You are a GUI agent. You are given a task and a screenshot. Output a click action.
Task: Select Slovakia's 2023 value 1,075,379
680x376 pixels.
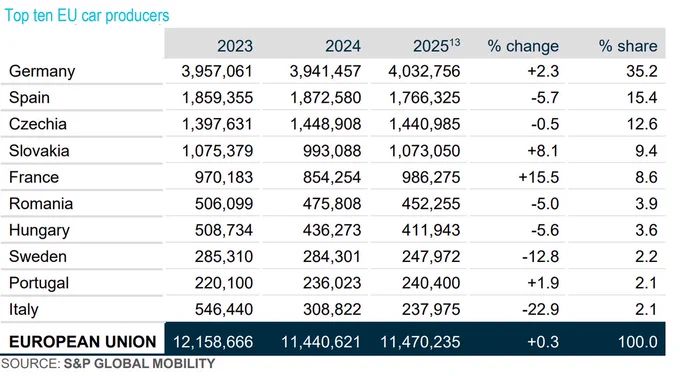(x=217, y=151)
